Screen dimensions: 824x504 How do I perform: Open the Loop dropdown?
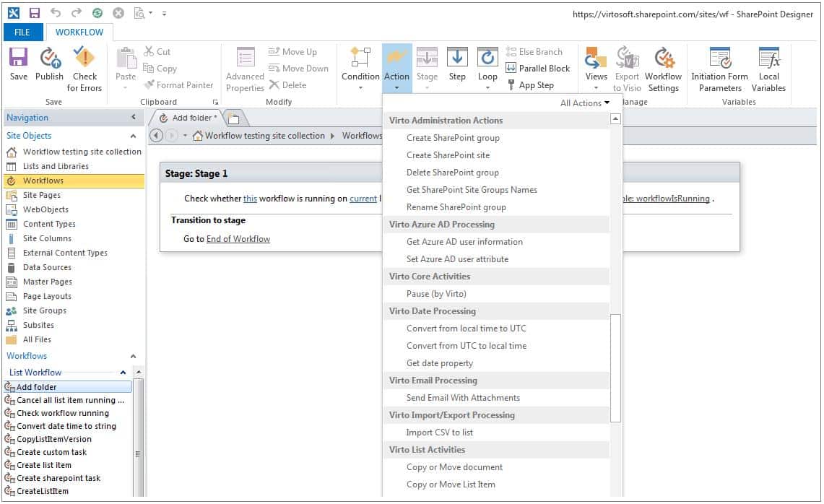click(487, 68)
